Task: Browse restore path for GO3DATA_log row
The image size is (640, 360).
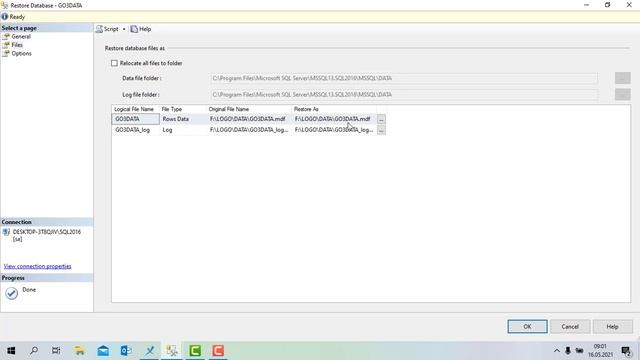Action: pyautogui.click(x=381, y=130)
